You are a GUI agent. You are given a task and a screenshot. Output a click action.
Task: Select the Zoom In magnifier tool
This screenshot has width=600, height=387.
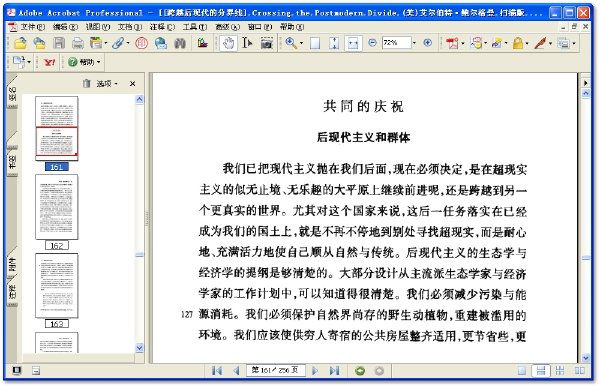pyautogui.click(x=291, y=43)
